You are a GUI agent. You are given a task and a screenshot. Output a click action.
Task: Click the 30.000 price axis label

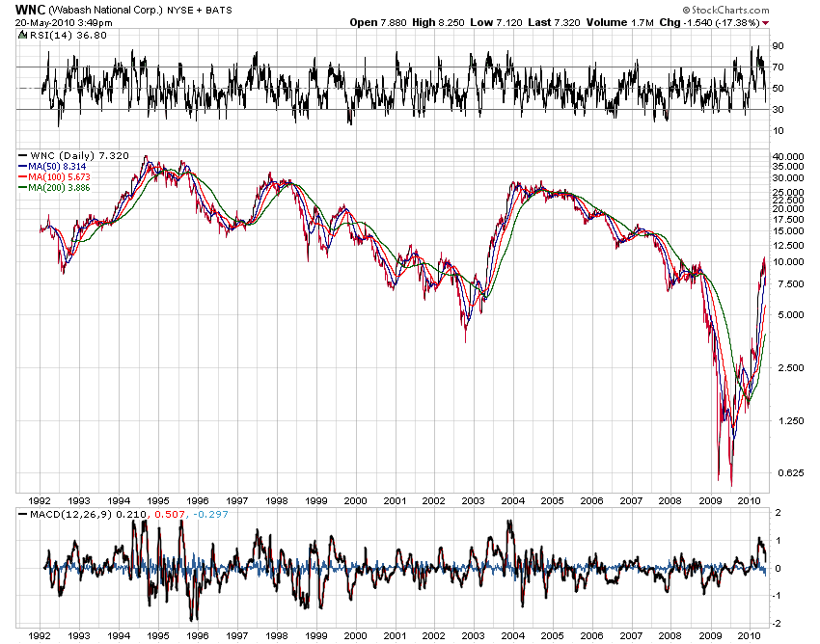(788, 177)
